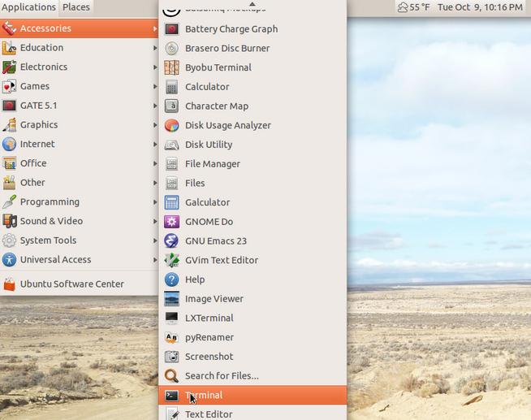Expand the Sound & Video submenu arrow
The height and width of the screenshot is (420, 531).
click(x=154, y=221)
